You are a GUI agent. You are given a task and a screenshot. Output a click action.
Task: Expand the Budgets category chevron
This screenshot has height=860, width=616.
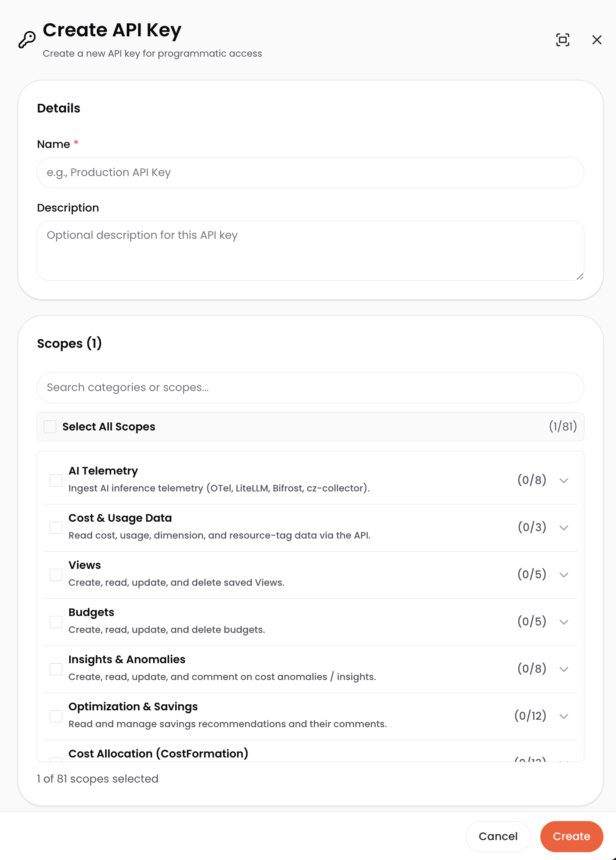pos(564,622)
